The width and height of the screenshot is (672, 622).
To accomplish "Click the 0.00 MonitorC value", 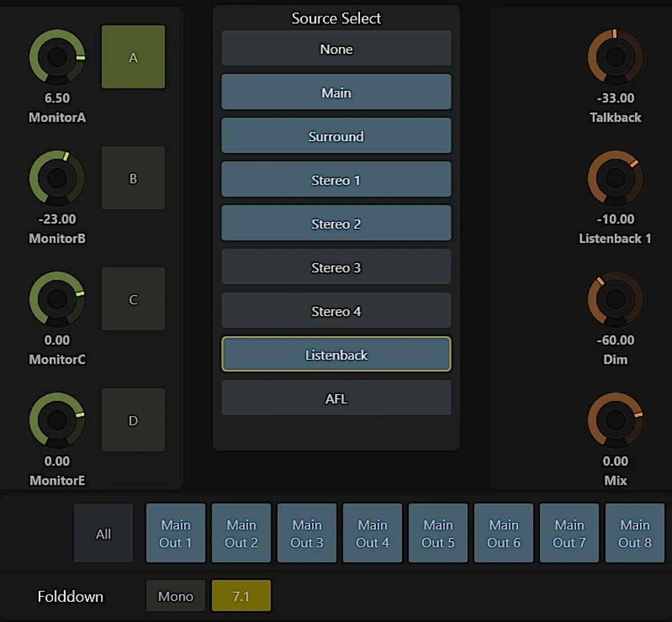I will 57,340.
